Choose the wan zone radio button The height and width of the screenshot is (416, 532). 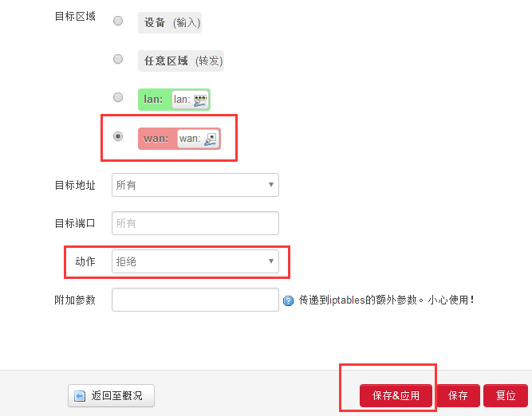click(x=118, y=136)
